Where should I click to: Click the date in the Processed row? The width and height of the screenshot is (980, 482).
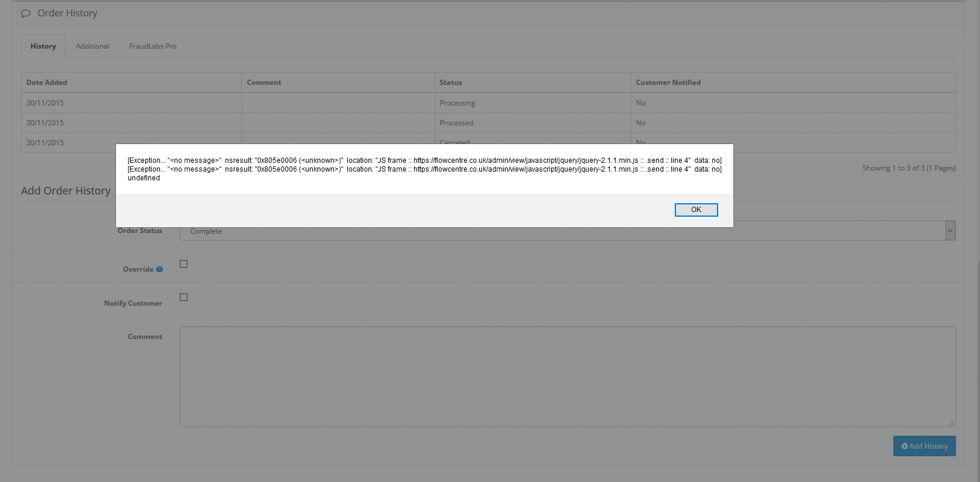[45, 123]
